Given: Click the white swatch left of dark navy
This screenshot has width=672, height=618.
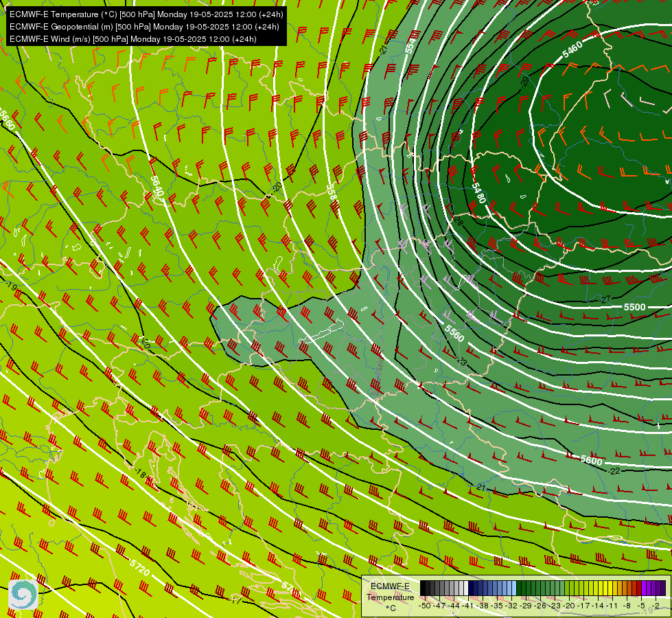Looking at the screenshot, I should (x=466, y=588).
